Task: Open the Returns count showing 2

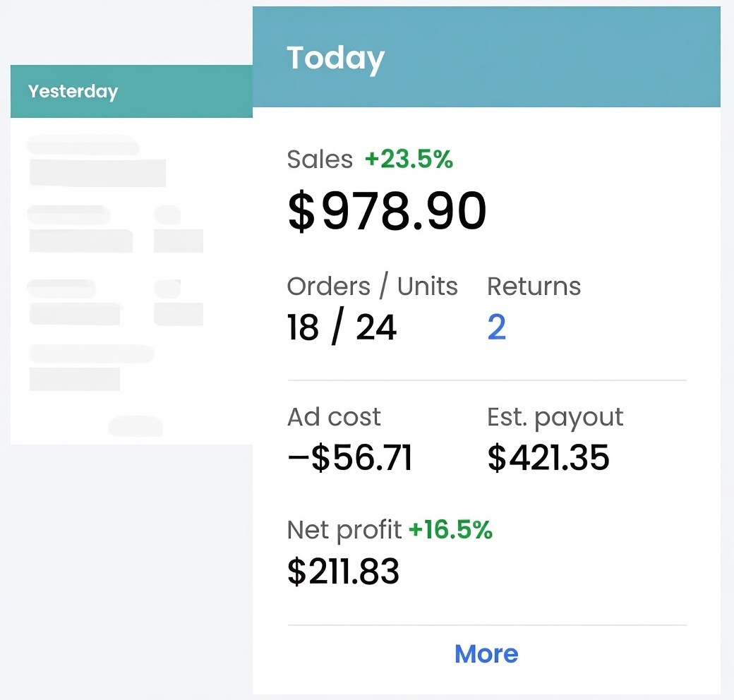Action: click(x=497, y=326)
